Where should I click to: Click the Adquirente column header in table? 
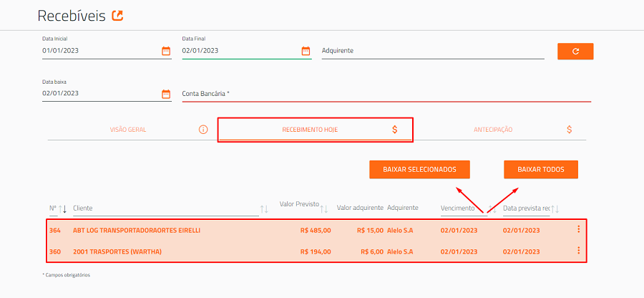pos(402,208)
